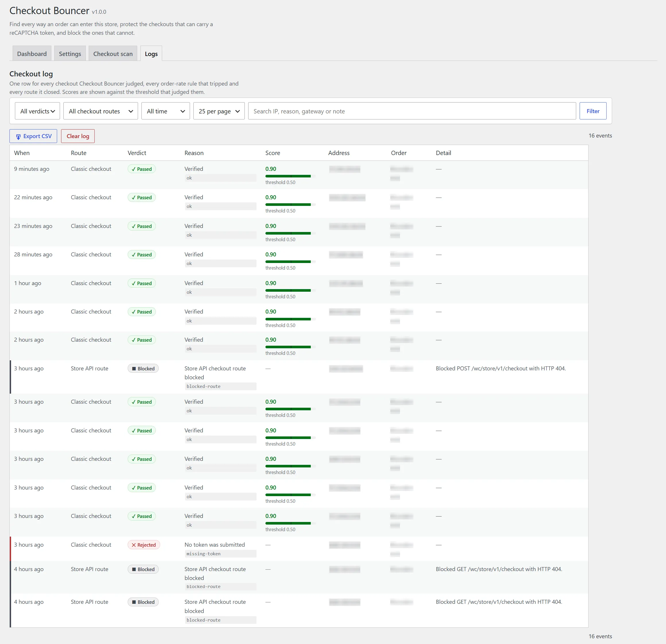Click the '16 events' count above the table
Screen dimensions: 666x644
click(x=600, y=136)
